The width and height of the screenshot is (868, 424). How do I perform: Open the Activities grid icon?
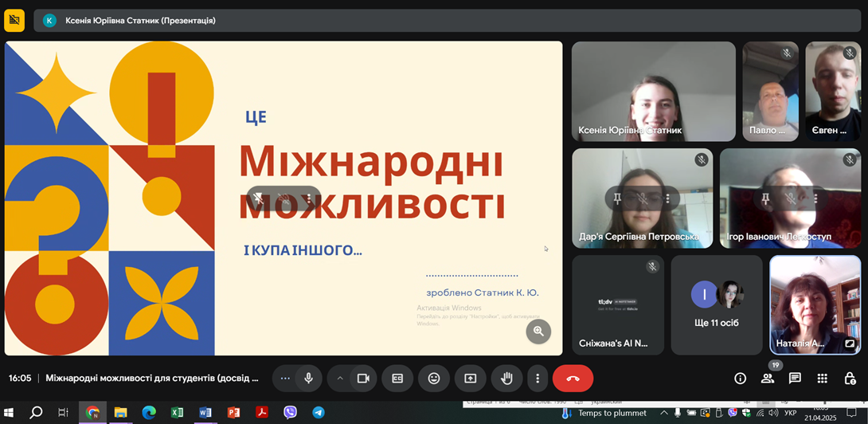coord(823,379)
